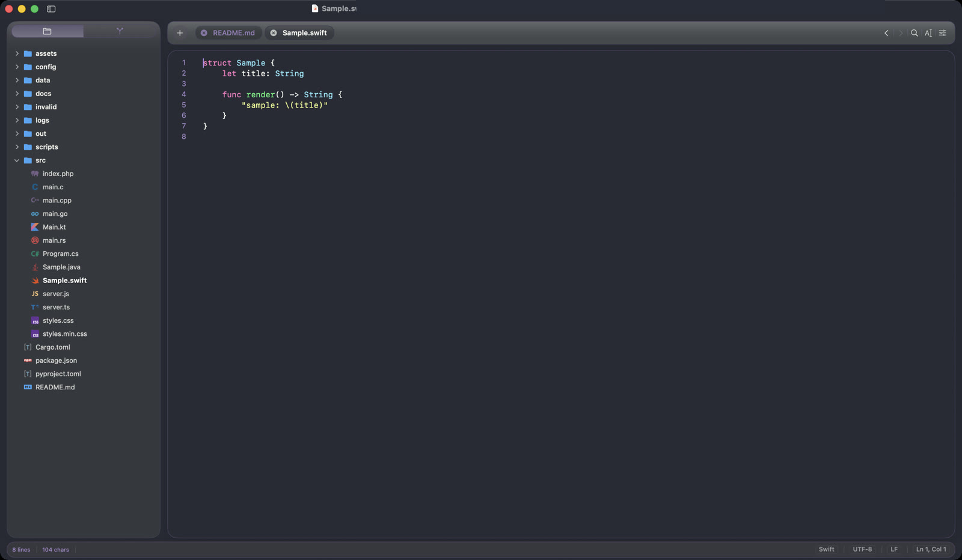Expand the logs folder
Screen dimensions: 962x560
(x=17, y=120)
